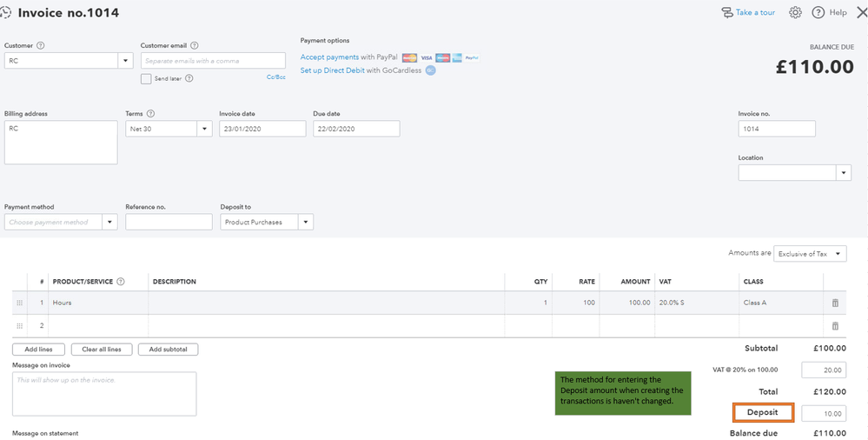Click the Take a tour icon
The image size is (868, 440).
click(x=727, y=13)
